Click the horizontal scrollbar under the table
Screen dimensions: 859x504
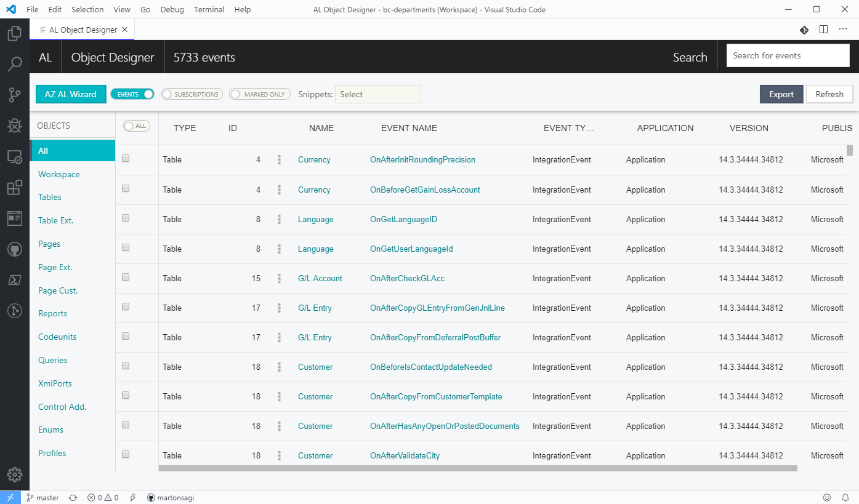478,468
